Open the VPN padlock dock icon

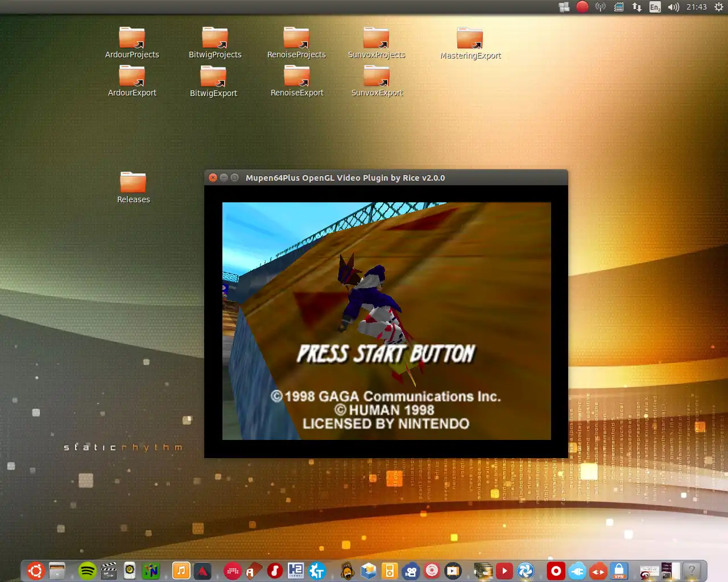coord(619,571)
